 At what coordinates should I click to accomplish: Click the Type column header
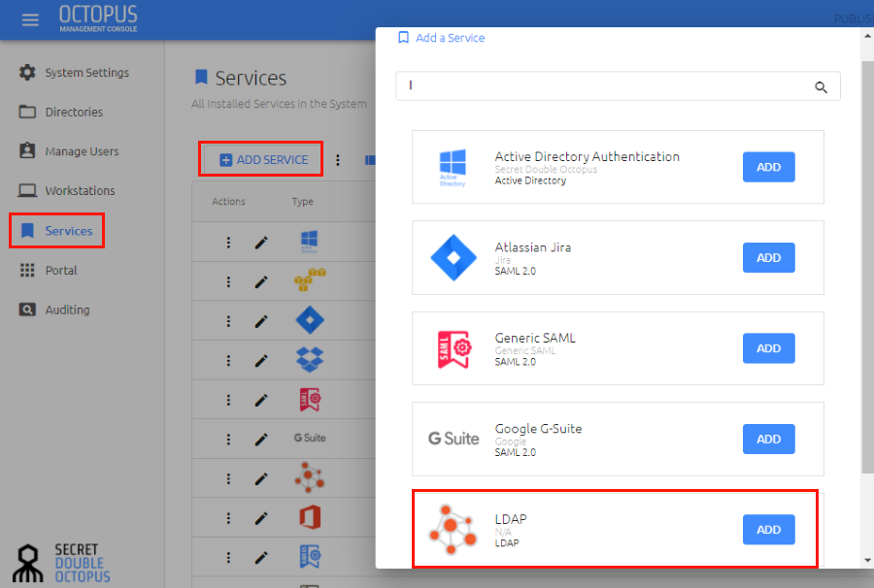[303, 202]
